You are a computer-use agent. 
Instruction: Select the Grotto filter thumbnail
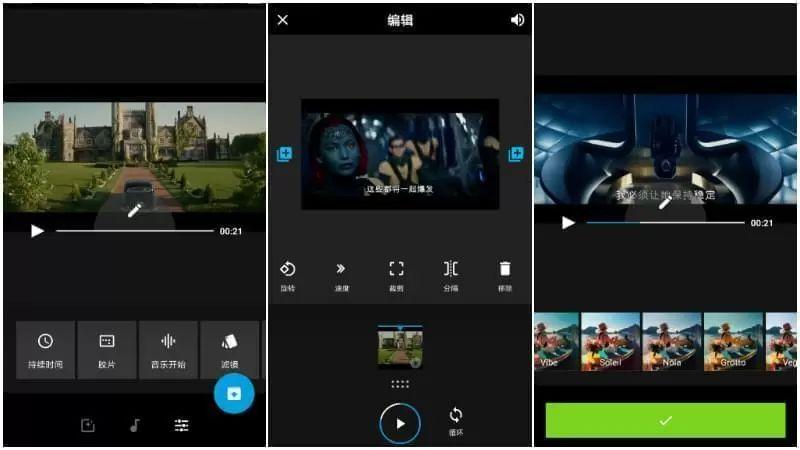[x=733, y=341]
